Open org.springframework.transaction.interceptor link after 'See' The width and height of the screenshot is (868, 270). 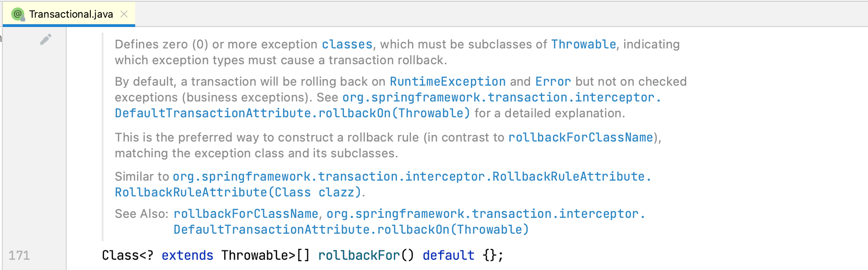[x=502, y=97]
